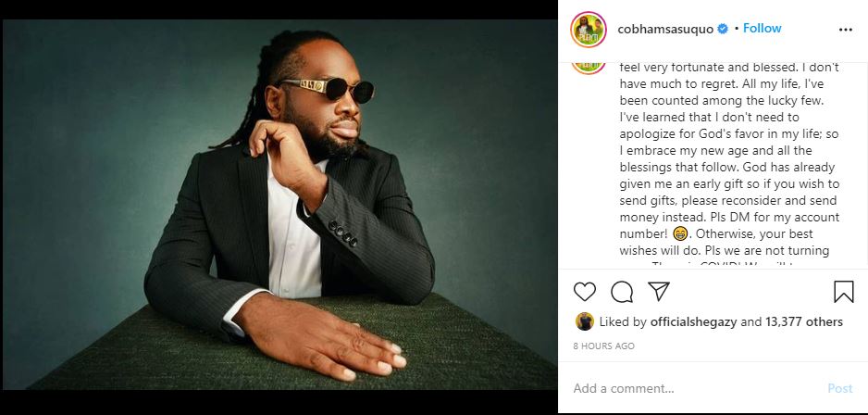This screenshot has height=415, width=868.
Task: Click the post photo of the man
Action: pos(279,206)
